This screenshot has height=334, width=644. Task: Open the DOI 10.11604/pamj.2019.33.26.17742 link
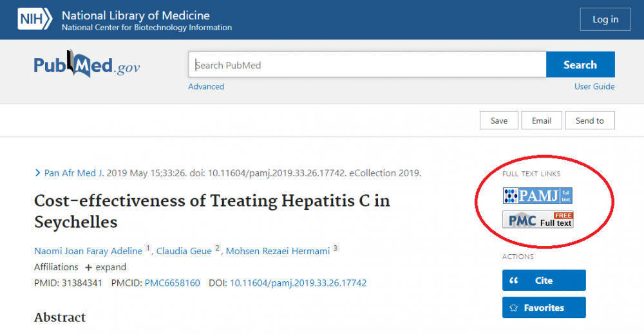point(298,283)
